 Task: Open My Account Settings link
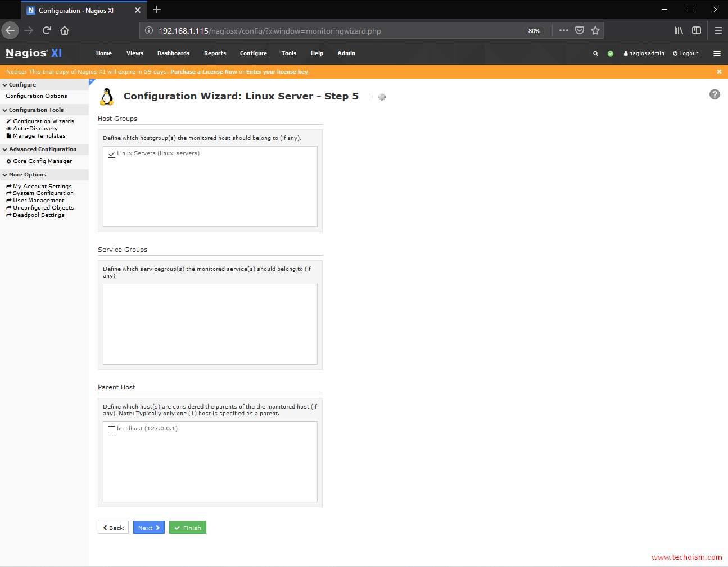39,187
